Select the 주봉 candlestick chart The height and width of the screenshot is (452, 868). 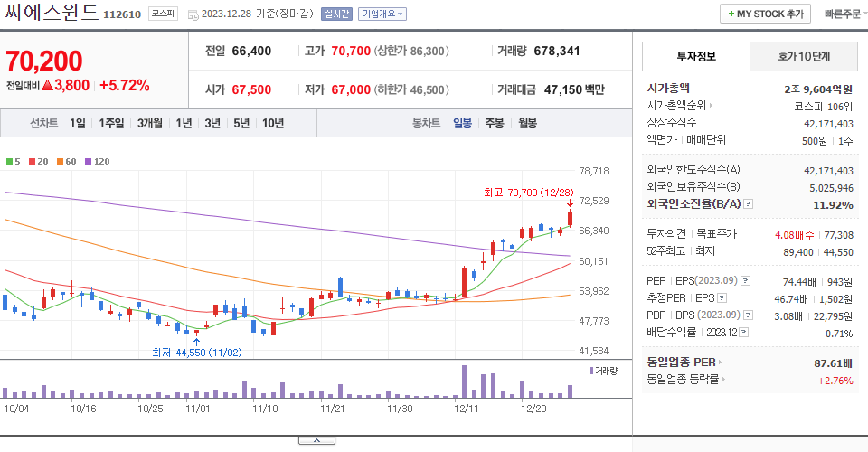(x=495, y=123)
